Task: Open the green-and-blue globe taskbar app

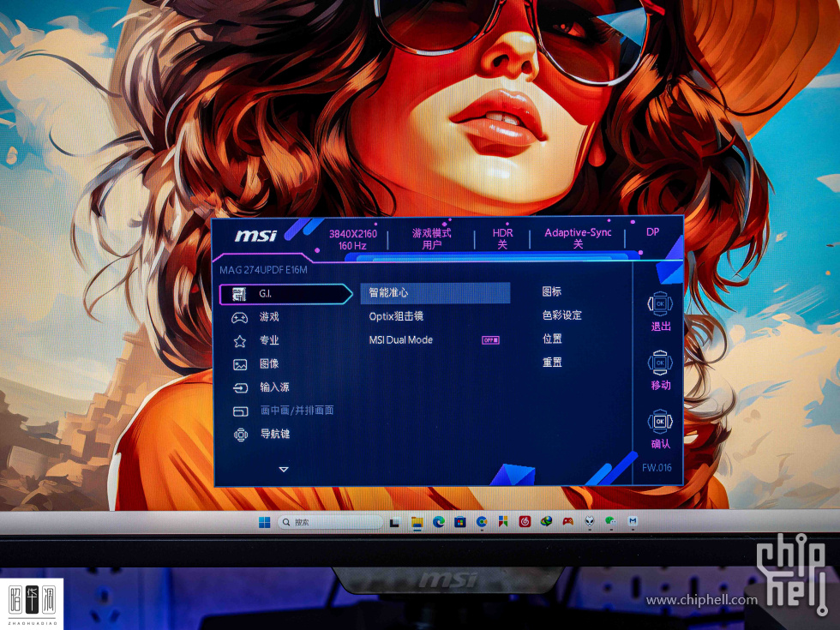Action: point(547,521)
